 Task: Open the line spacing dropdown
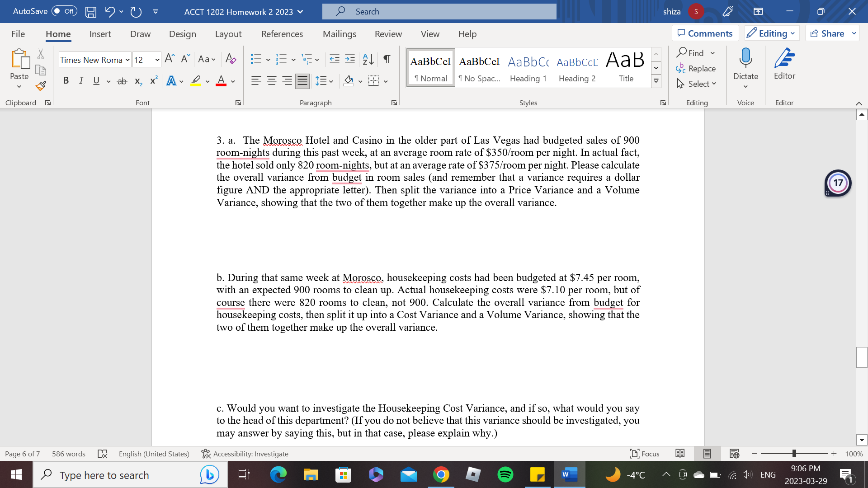(331, 81)
